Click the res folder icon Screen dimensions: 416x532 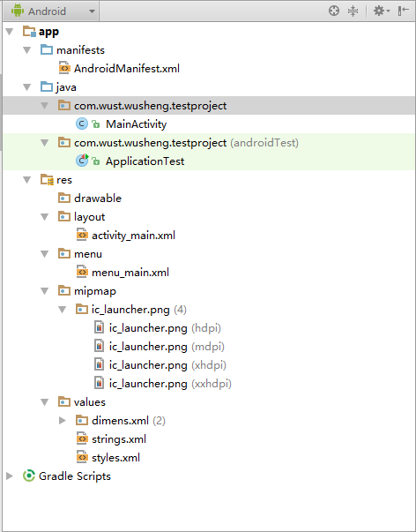47,179
